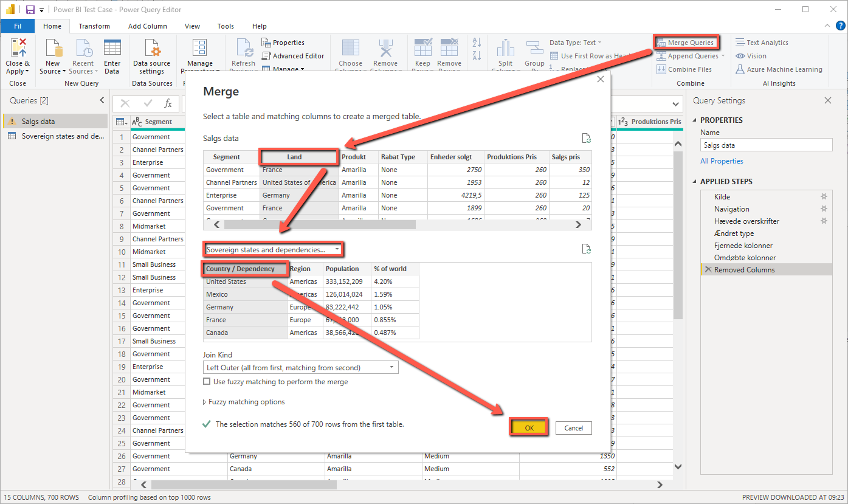Open gear for Hævede overskrifter step

point(824,221)
